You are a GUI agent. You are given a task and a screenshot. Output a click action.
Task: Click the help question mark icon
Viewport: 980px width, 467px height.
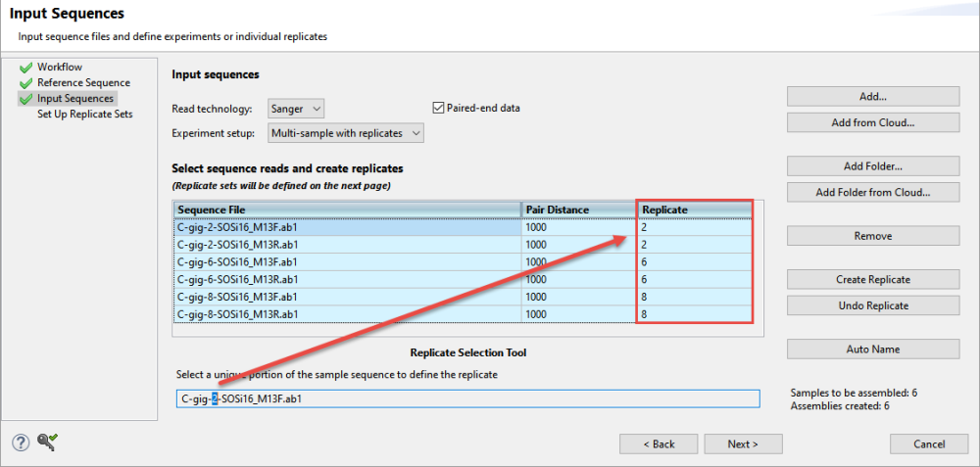[x=21, y=444]
